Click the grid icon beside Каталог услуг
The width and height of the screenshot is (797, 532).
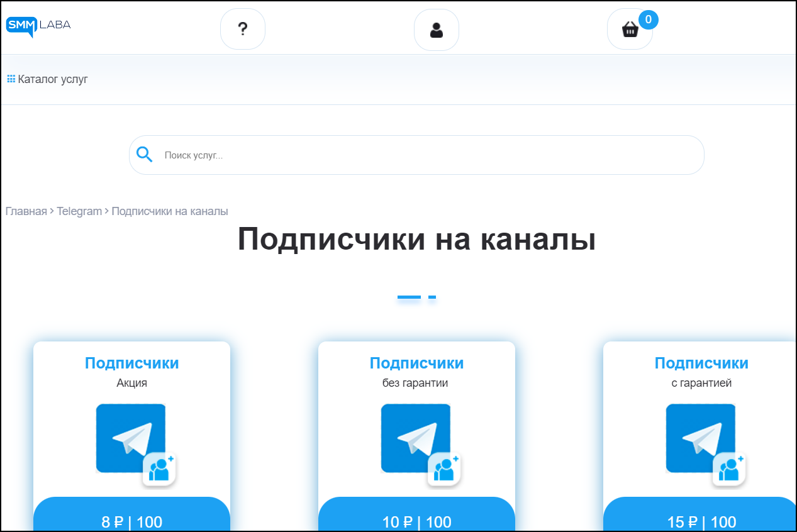[11, 79]
